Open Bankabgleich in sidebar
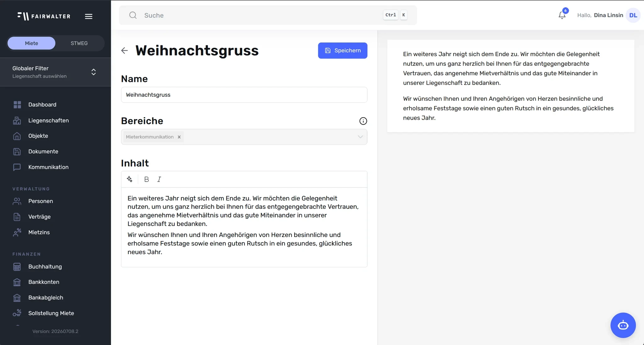The height and width of the screenshot is (345, 644). (46, 297)
